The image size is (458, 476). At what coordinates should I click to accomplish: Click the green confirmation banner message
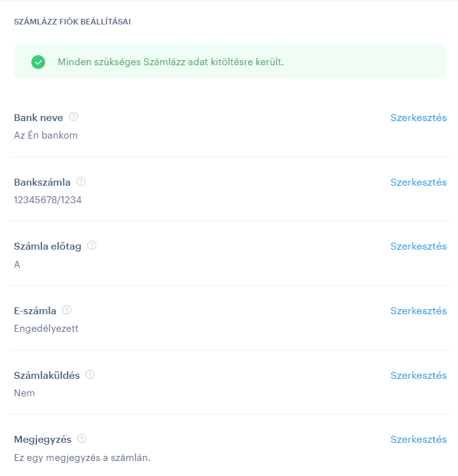pos(171,62)
